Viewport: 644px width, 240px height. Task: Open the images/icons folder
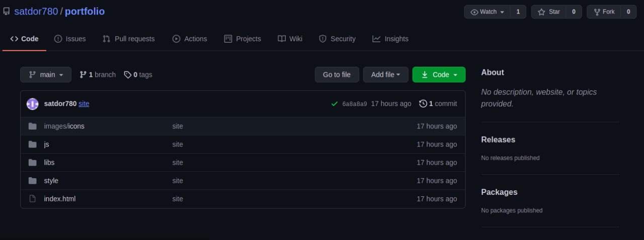64,126
